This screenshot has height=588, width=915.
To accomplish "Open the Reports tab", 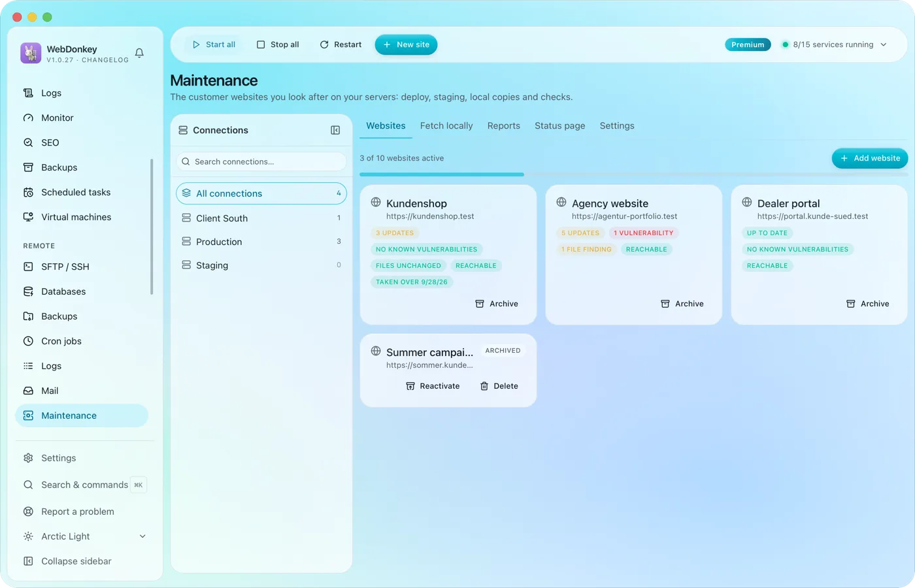I will pos(504,125).
